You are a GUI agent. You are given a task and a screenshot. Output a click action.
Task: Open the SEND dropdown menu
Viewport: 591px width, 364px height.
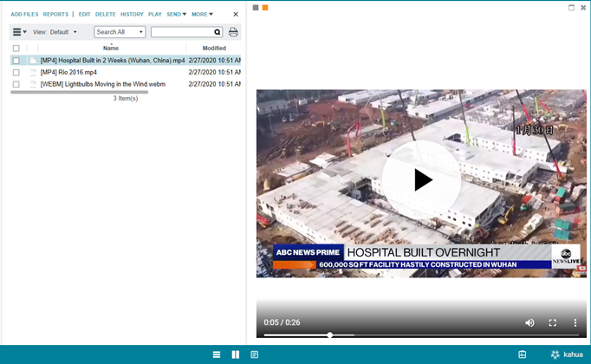click(176, 15)
